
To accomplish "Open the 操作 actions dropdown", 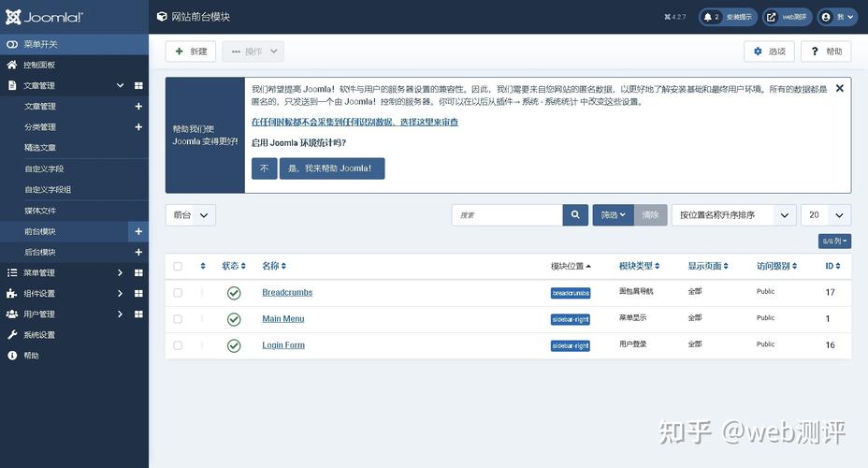I will coord(253,51).
